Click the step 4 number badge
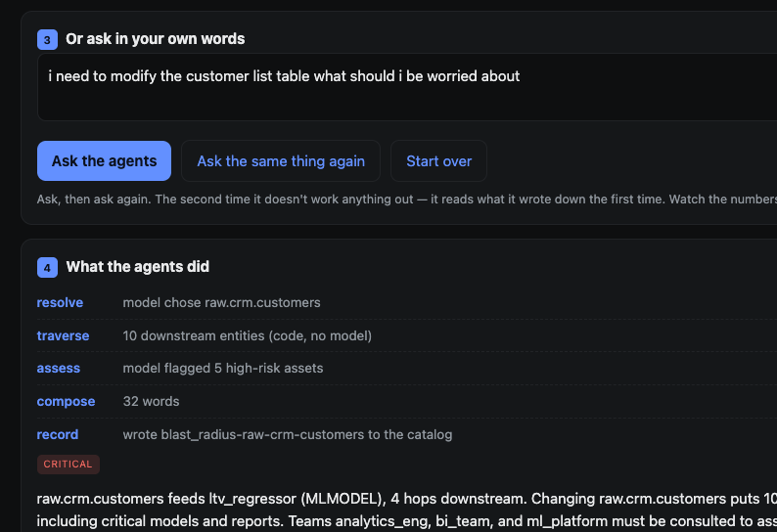The image size is (777, 532). (x=47, y=268)
